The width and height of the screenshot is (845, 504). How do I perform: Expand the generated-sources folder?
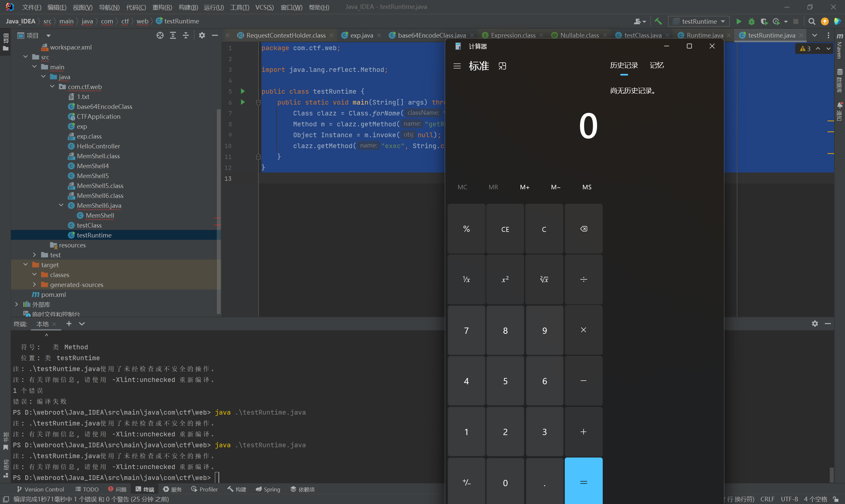pyautogui.click(x=34, y=284)
